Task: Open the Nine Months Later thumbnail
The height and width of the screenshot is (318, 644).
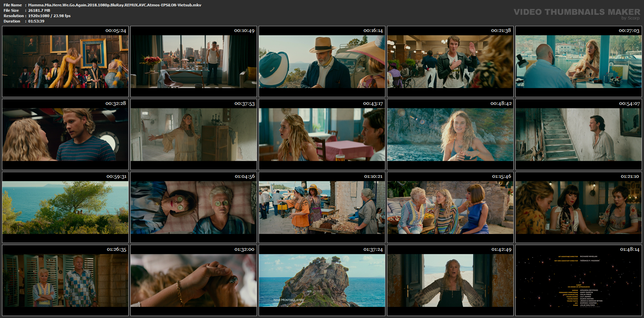Action: [322, 280]
